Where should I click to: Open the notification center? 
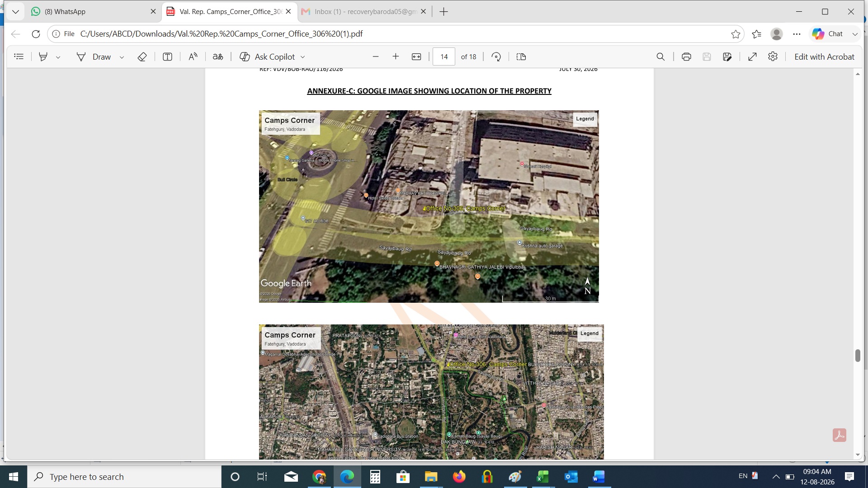pyautogui.click(x=849, y=477)
